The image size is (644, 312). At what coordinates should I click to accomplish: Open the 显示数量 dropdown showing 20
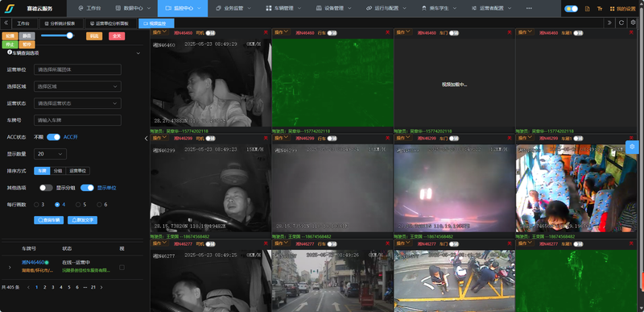pyautogui.click(x=50, y=154)
